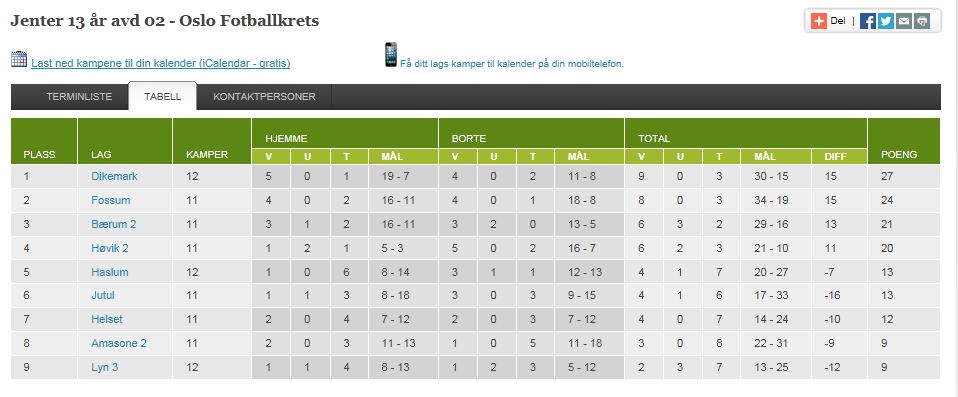Open the Dikemark team page
The height and width of the screenshot is (397, 958).
(114, 176)
